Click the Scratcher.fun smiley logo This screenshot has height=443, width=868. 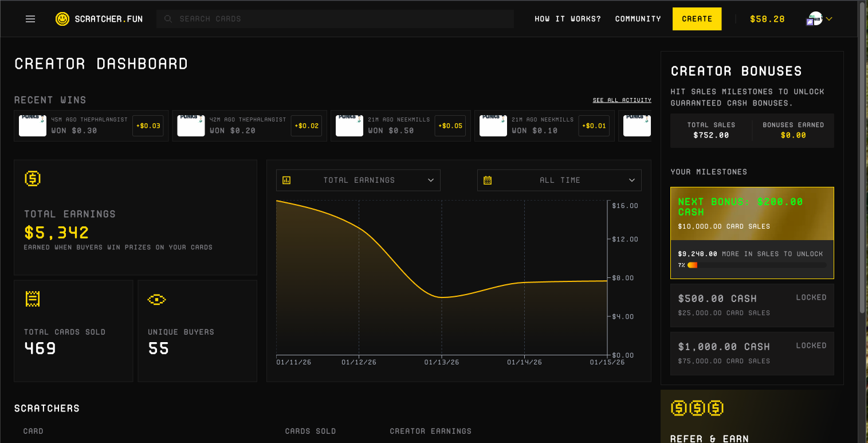pos(62,19)
